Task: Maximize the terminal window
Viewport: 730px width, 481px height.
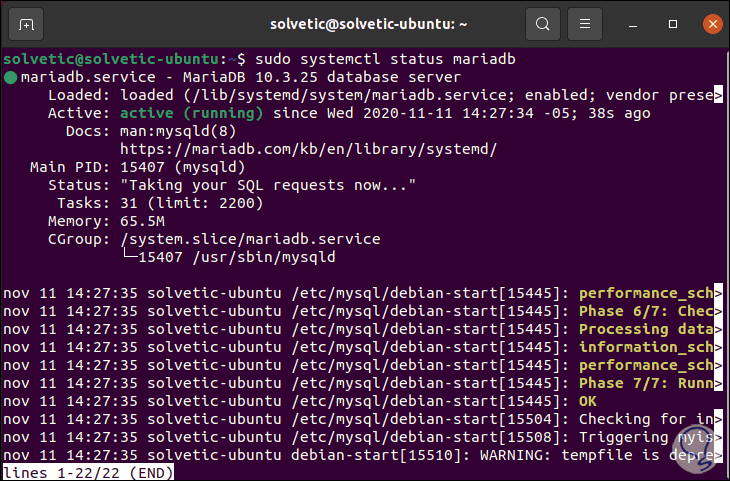Action: coord(670,23)
